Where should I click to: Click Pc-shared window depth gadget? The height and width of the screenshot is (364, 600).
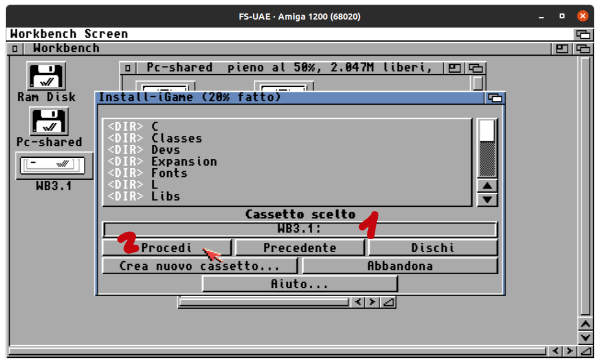pos(476,68)
